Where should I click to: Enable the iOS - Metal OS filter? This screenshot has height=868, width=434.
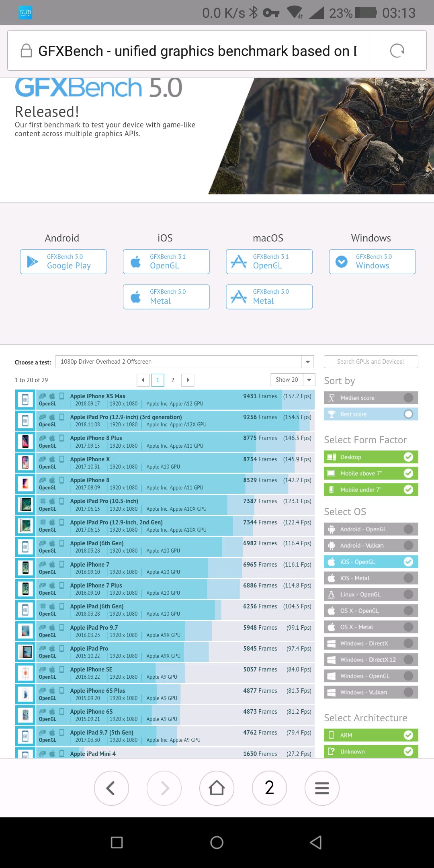[x=371, y=578]
